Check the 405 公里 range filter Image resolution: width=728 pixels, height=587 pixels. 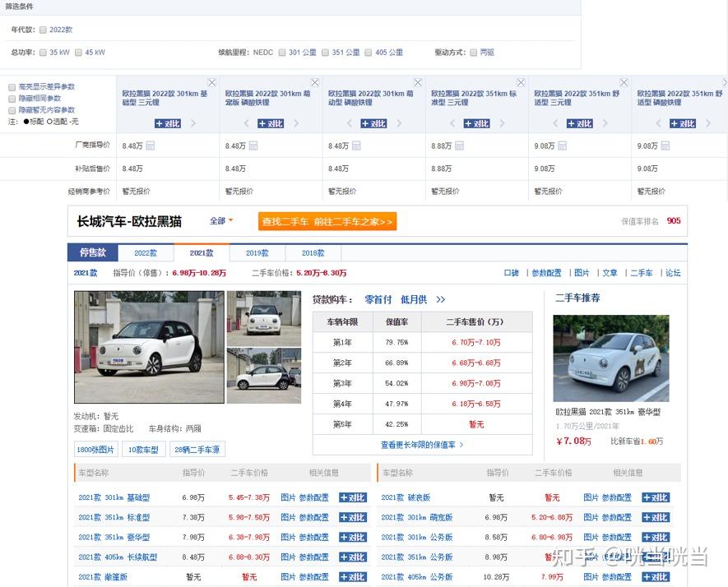[x=369, y=53]
